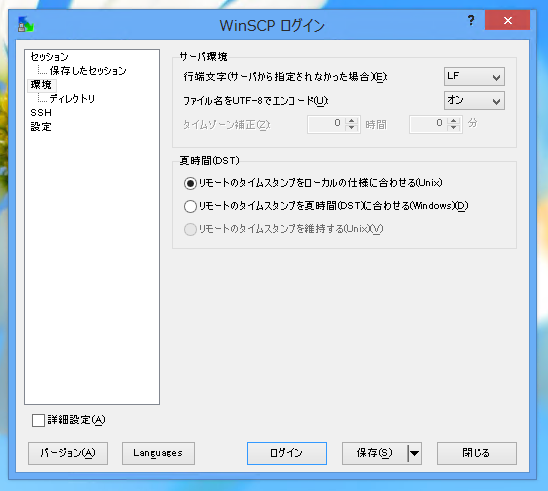Enable the 詳細設定 checkbox
The height and width of the screenshot is (491, 548).
pos(38,420)
